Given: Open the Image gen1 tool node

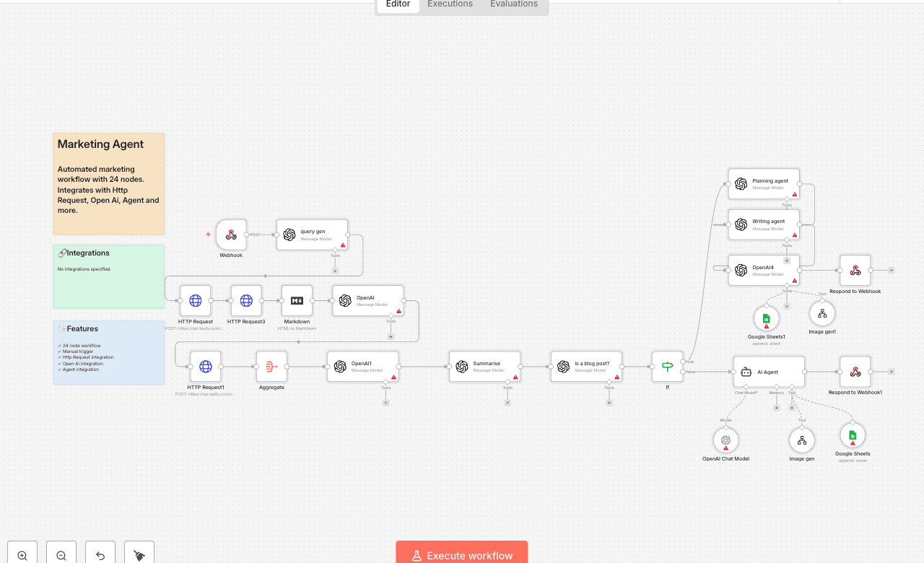Looking at the screenshot, I should [x=822, y=313].
